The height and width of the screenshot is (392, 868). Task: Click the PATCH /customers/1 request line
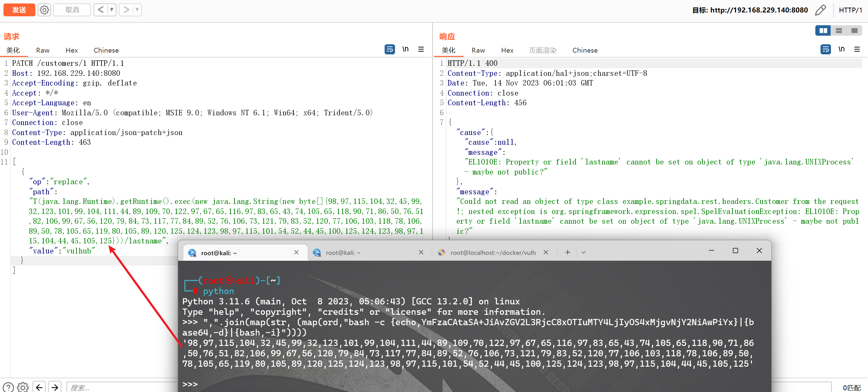tap(68, 63)
